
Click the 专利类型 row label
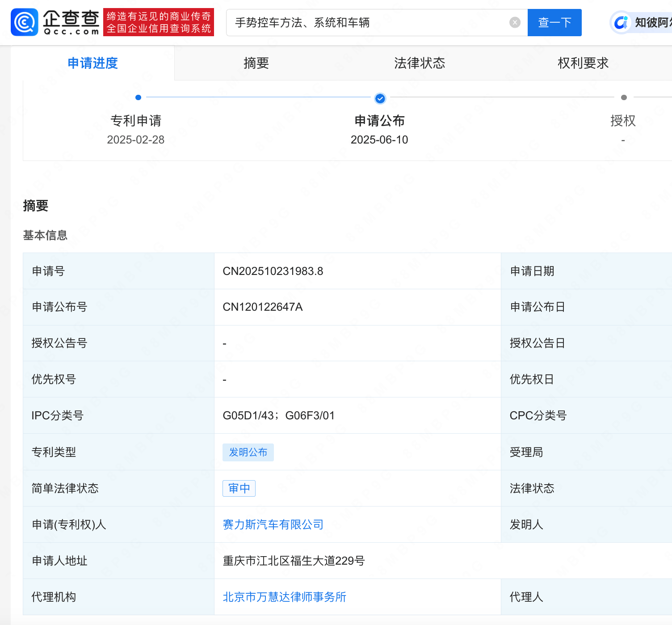(54, 452)
